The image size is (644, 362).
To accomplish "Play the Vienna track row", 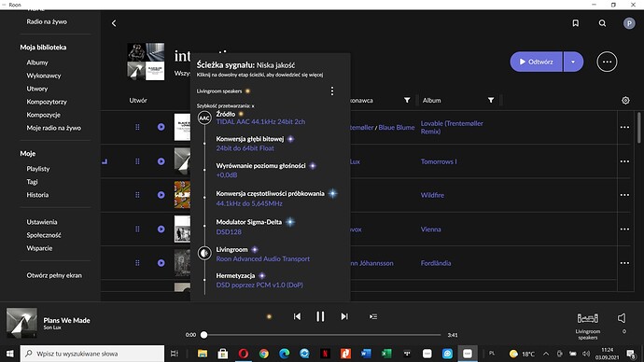I will pos(161,229).
